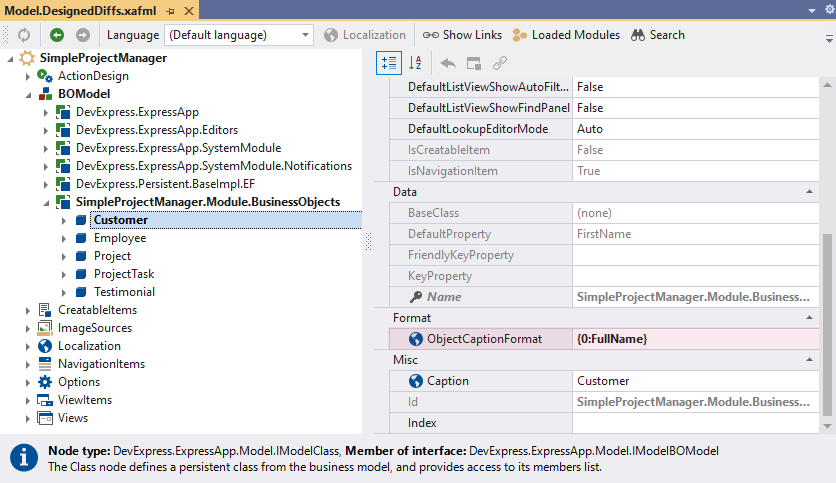Switch property grid to categorized view

pyautogui.click(x=389, y=63)
